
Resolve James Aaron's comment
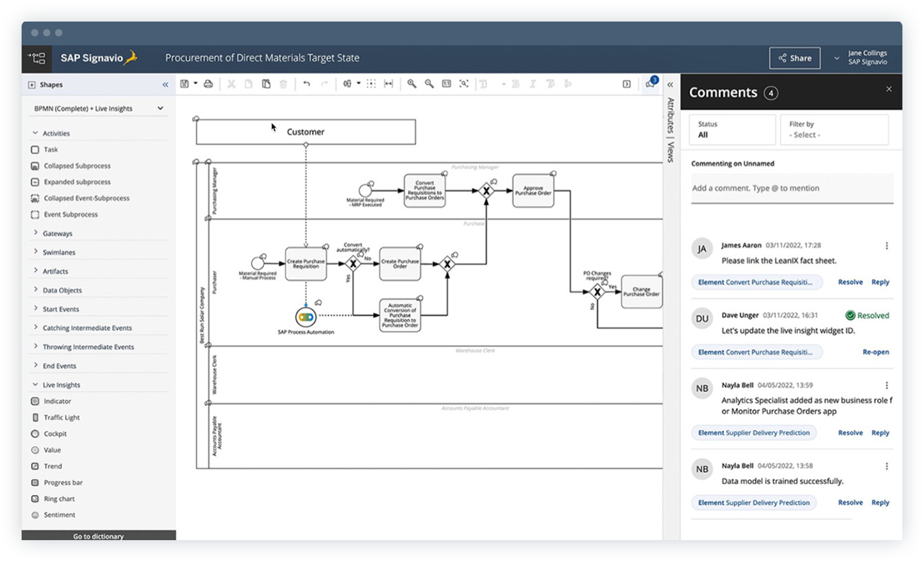850,282
